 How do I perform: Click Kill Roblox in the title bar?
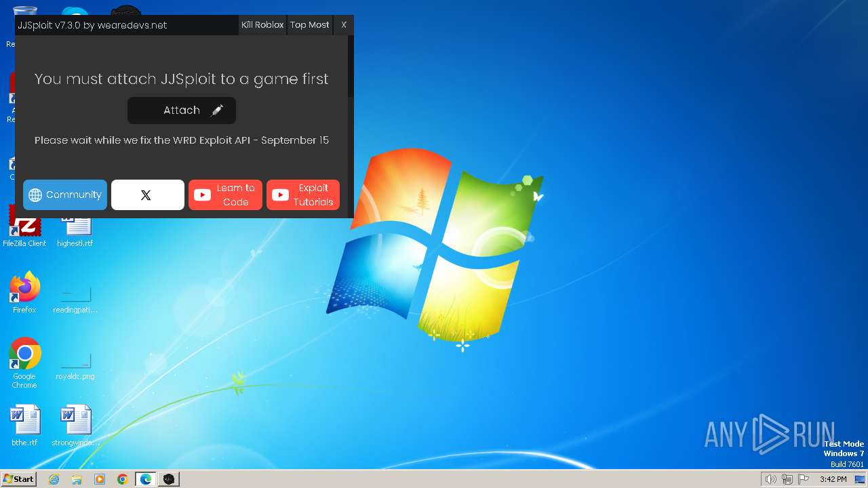pos(262,25)
